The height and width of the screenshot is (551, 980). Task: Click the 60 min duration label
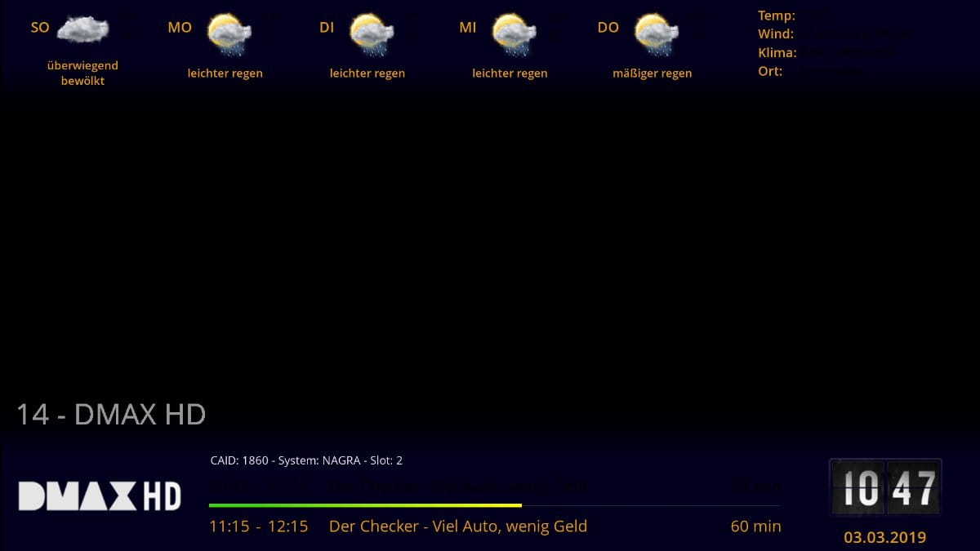pyautogui.click(x=755, y=527)
